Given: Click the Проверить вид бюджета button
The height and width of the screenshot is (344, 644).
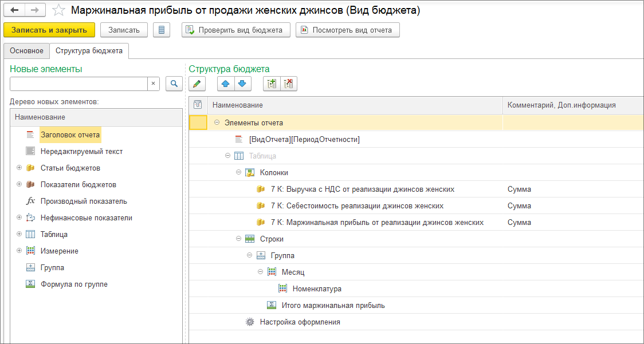Looking at the screenshot, I should pyautogui.click(x=236, y=30).
